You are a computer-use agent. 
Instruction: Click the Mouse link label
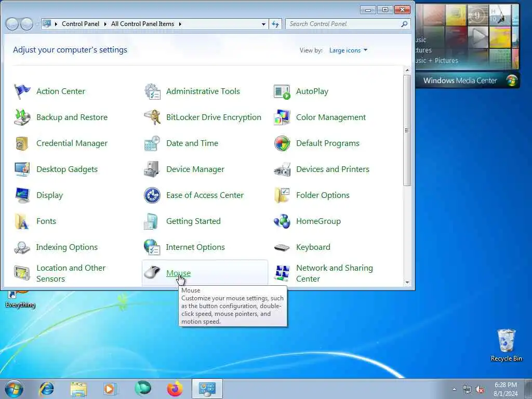[179, 273]
